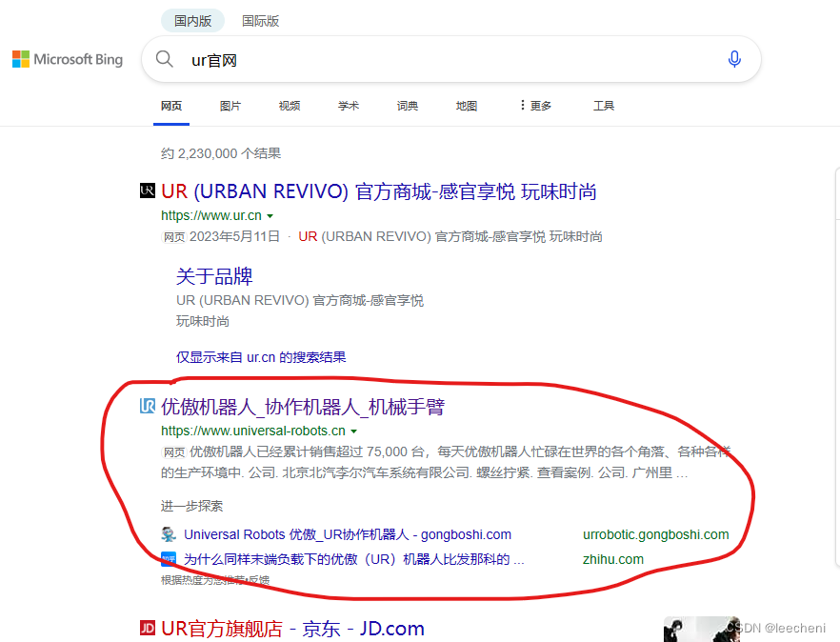Viewport: 840px width, 642px height.
Task: Open Universal Robots 优傲 gongboshi.com link
Action: [x=348, y=534]
